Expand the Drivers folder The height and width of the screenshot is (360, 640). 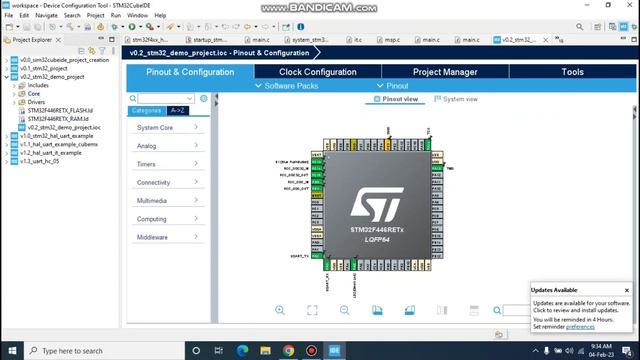(x=14, y=102)
